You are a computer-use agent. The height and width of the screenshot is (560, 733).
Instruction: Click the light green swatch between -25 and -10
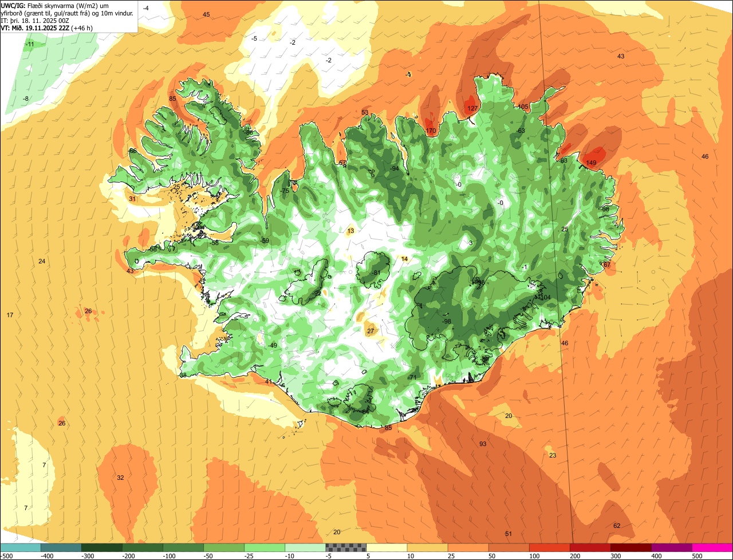click(x=264, y=547)
